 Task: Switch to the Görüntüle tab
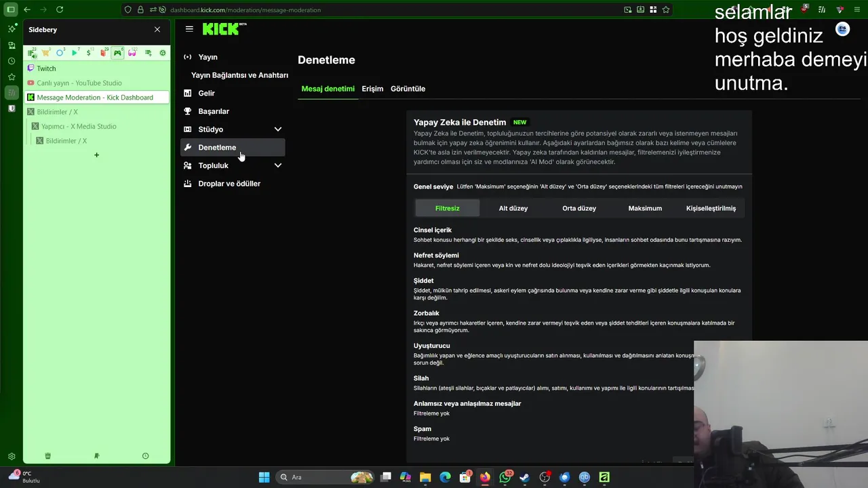coord(408,89)
